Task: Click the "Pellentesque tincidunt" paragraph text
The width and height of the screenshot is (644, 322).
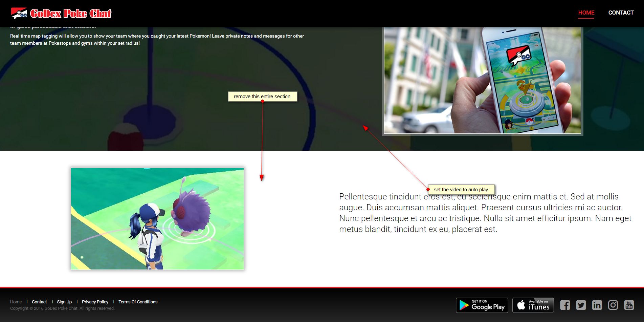Action: 485,213
